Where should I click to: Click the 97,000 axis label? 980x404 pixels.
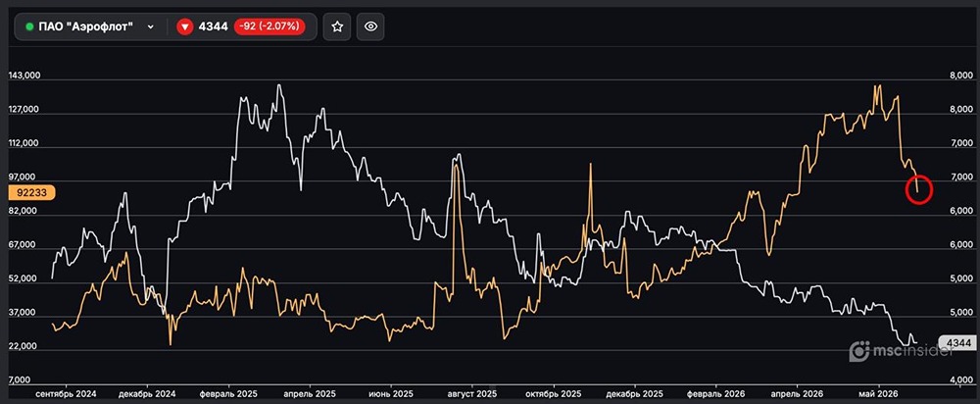point(24,177)
